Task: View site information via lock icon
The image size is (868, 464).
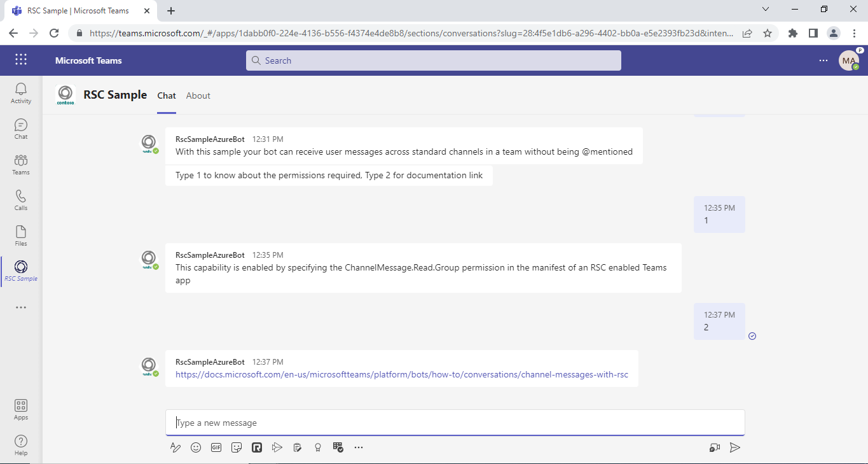Action: [x=79, y=33]
